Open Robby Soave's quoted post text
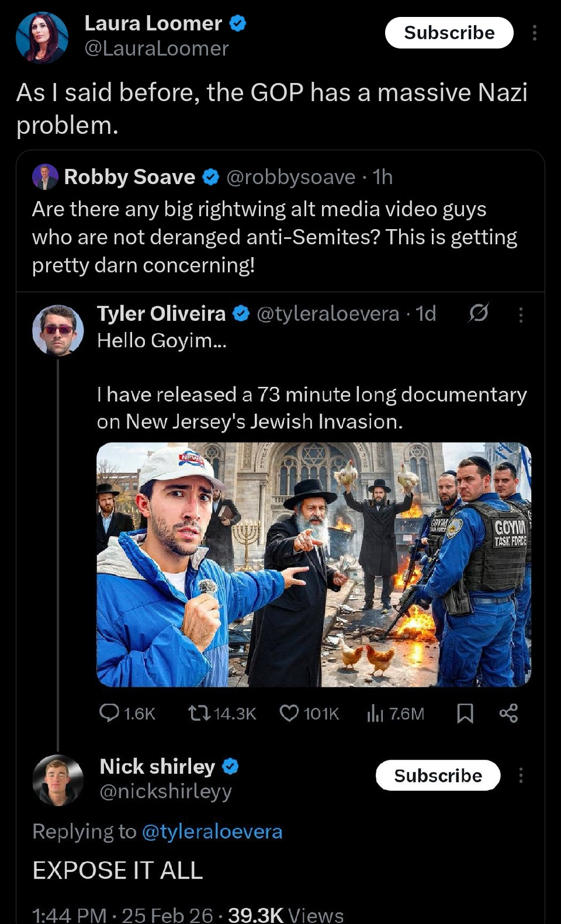Screen dimensions: 561x924 click(x=275, y=237)
